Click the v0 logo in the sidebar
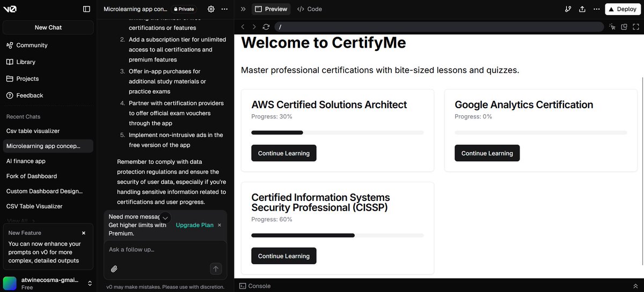644x292 pixels. tap(10, 9)
